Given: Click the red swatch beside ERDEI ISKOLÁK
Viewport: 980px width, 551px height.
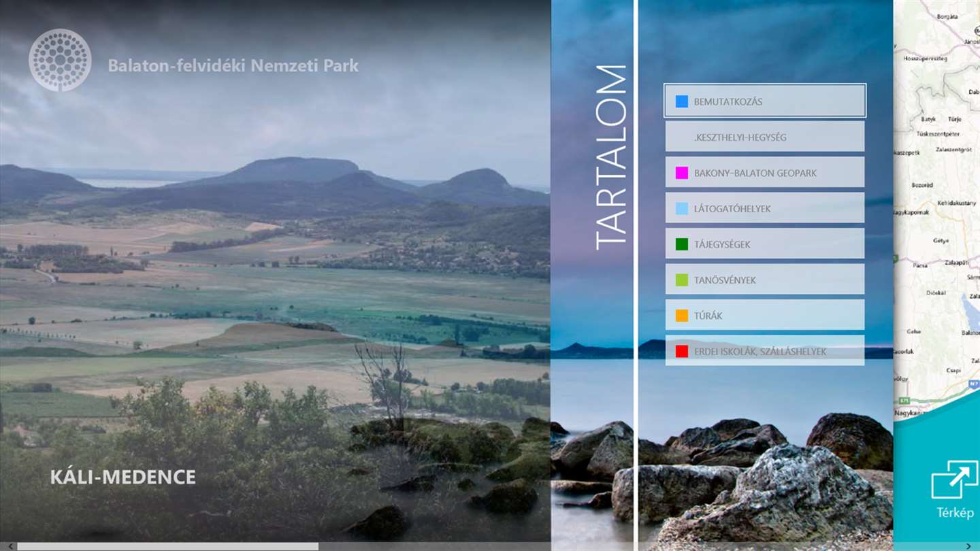Looking at the screenshot, I should [x=682, y=351].
